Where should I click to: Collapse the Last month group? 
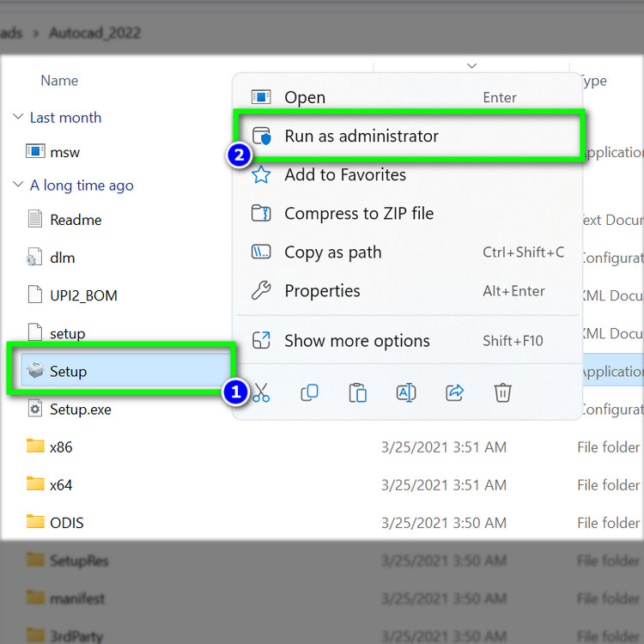click(18, 118)
